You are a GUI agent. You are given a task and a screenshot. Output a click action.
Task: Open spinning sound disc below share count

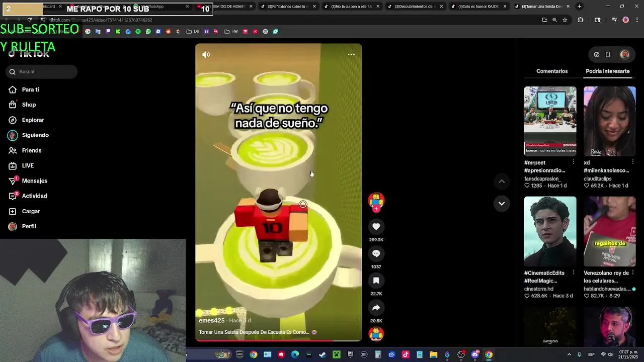[x=376, y=334]
